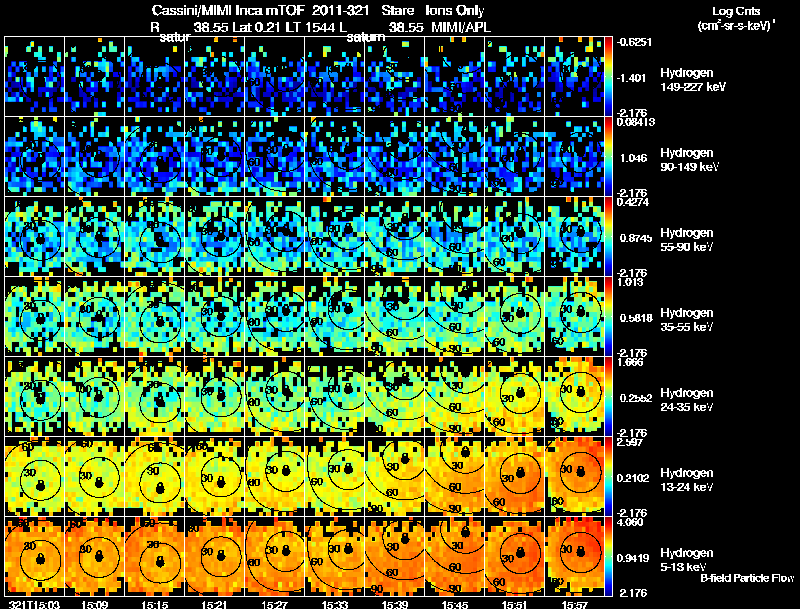800x609 pixels.
Task: Click the Hydrogen 35-55 keV row label
Action: point(687,320)
